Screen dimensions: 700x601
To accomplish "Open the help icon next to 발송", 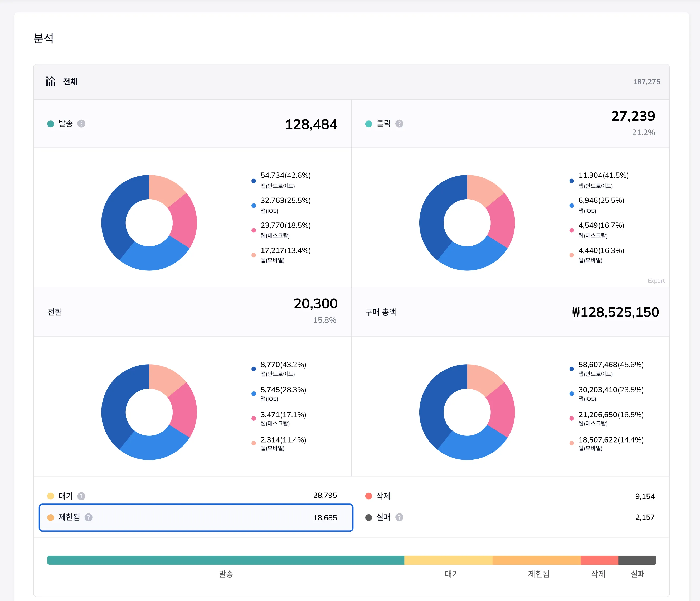I will tap(81, 124).
